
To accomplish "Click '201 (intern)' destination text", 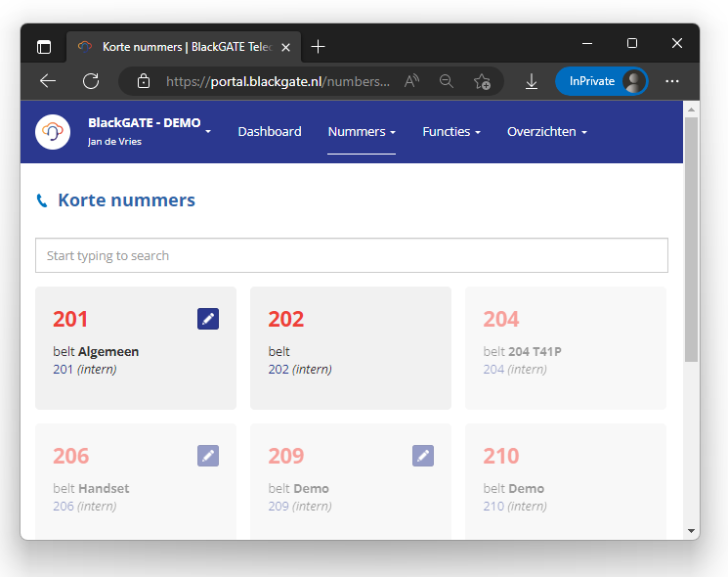I will point(84,370).
